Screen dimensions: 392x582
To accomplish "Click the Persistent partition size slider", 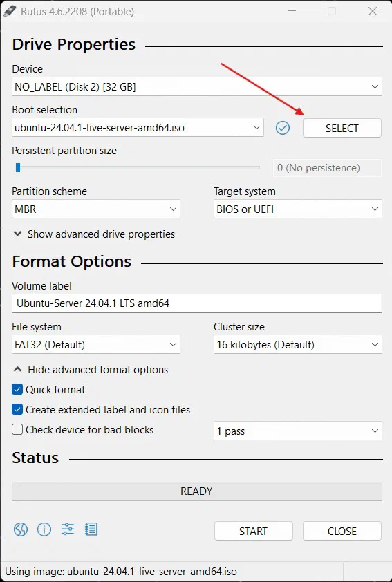I will click(137, 168).
